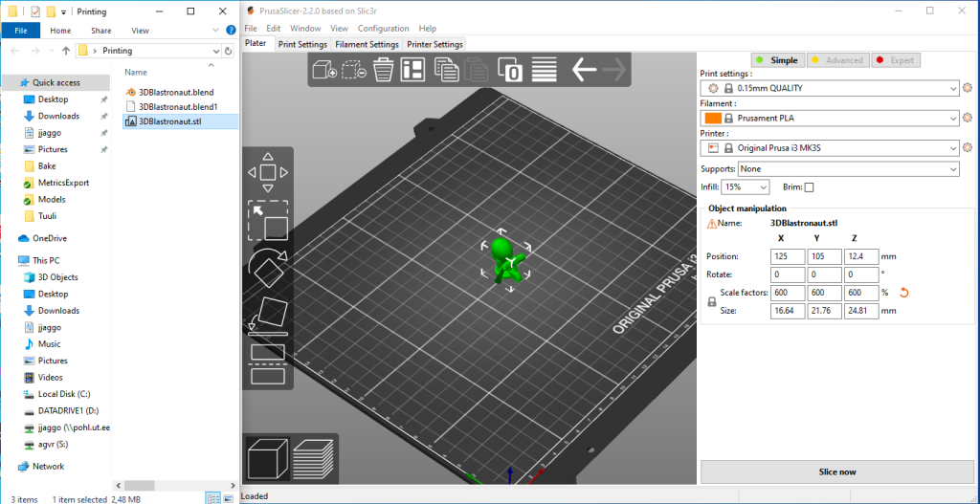The image size is (980, 504).
Task: Open the layers editing tool icon
Action: click(544, 69)
